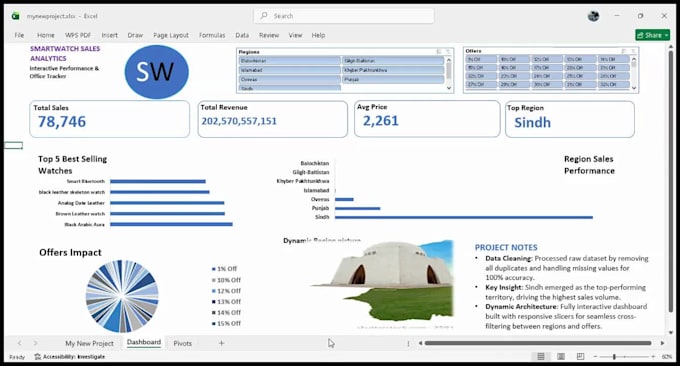Open the Draw ribbon tab

[135, 35]
